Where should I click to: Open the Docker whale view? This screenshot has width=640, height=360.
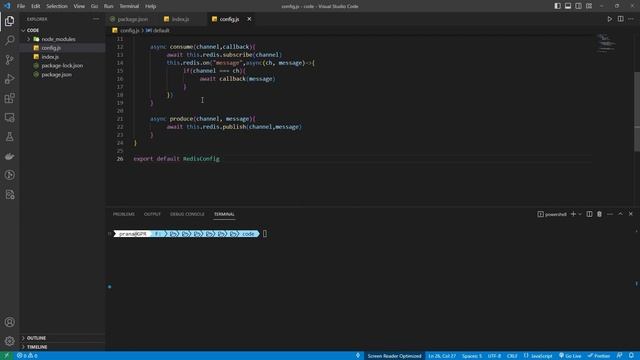tap(9, 156)
